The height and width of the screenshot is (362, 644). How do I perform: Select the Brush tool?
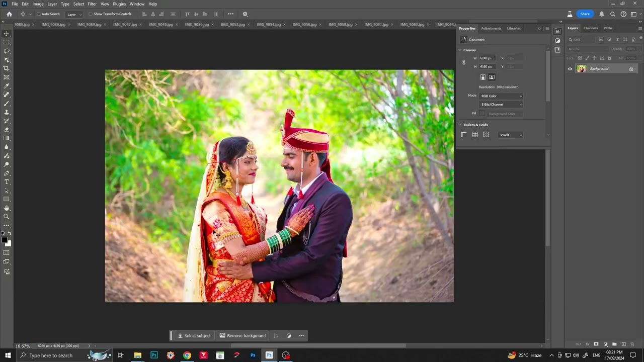[x=7, y=104]
